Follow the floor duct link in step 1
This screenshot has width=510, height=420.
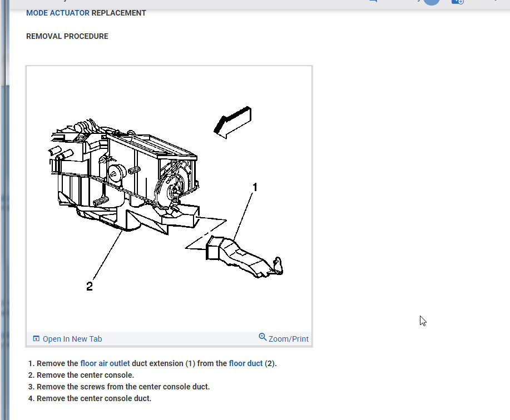[246, 363]
